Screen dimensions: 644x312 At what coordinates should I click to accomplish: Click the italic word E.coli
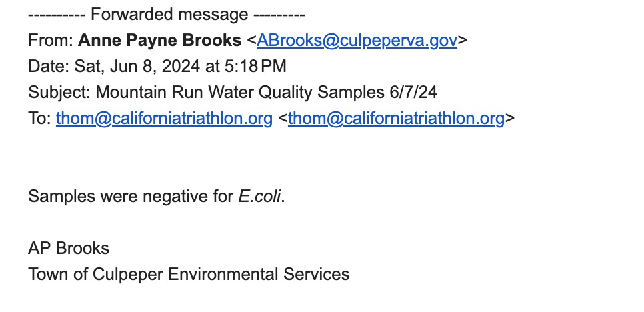(x=260, y=196)
